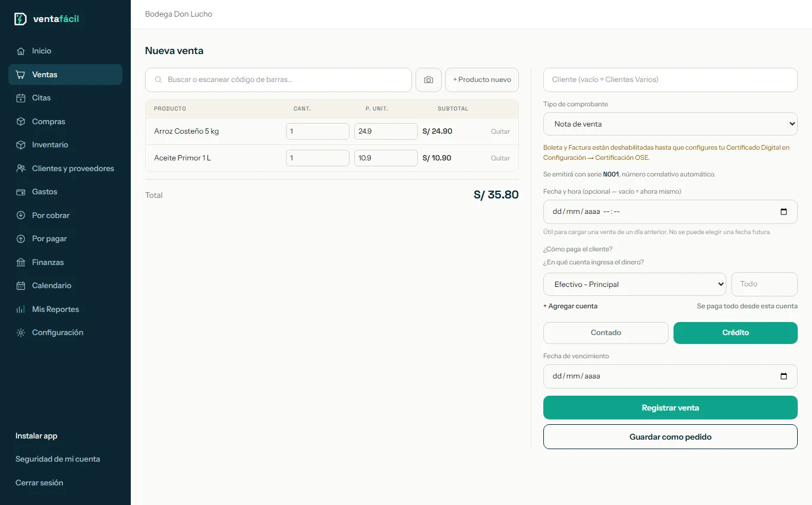Click Instalar app in sidebar
This screenshot has width=812, height=505.
point(36,436)
